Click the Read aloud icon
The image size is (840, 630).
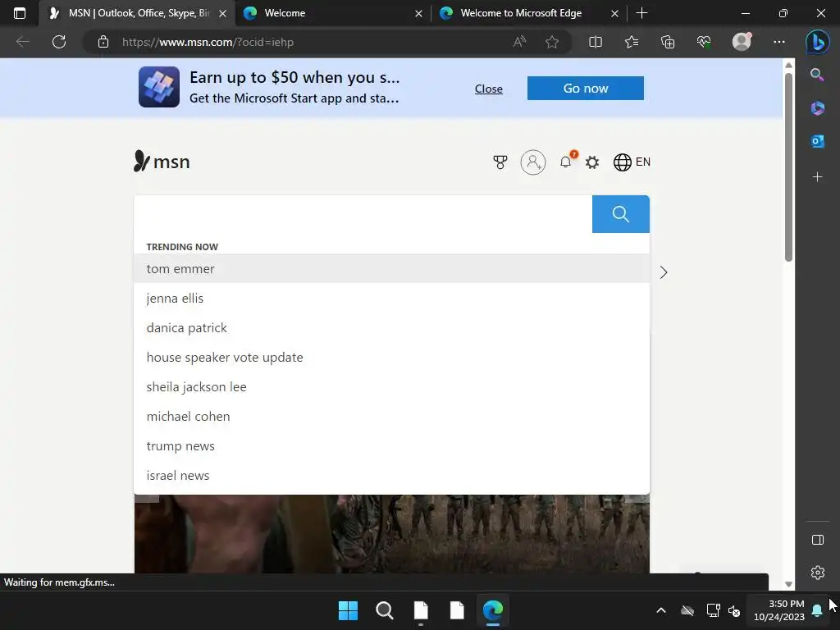click(x=519, y=42)
